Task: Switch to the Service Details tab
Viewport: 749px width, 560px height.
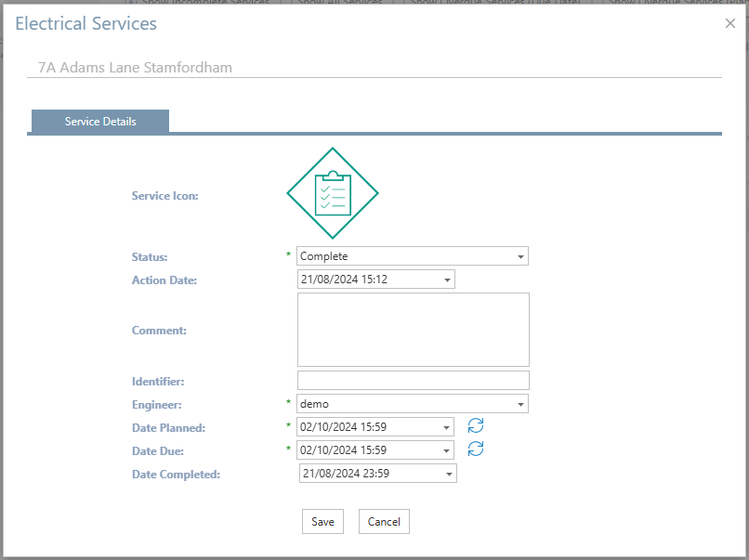Action: click(100, 122)
